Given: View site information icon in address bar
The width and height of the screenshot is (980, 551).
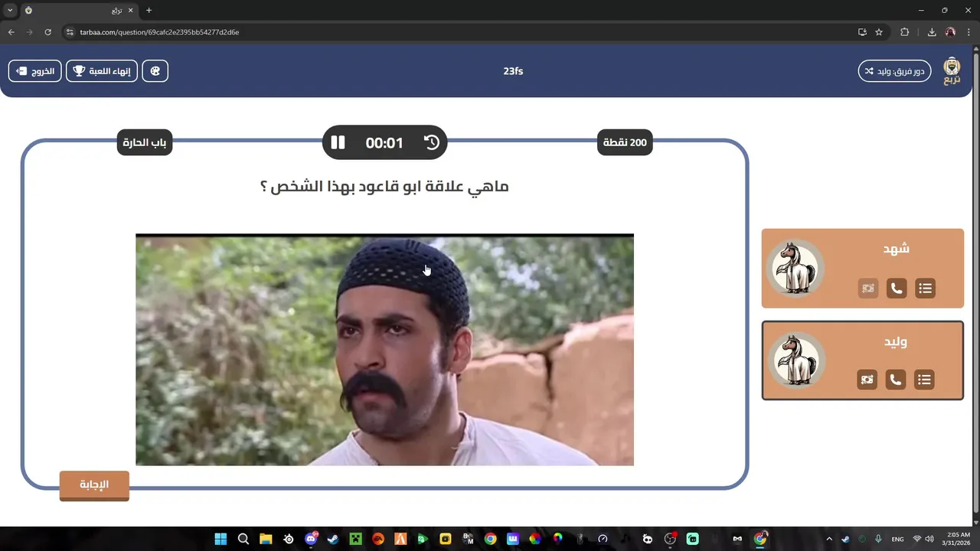Looking at the screenshot, I should [x=70, y=32].
